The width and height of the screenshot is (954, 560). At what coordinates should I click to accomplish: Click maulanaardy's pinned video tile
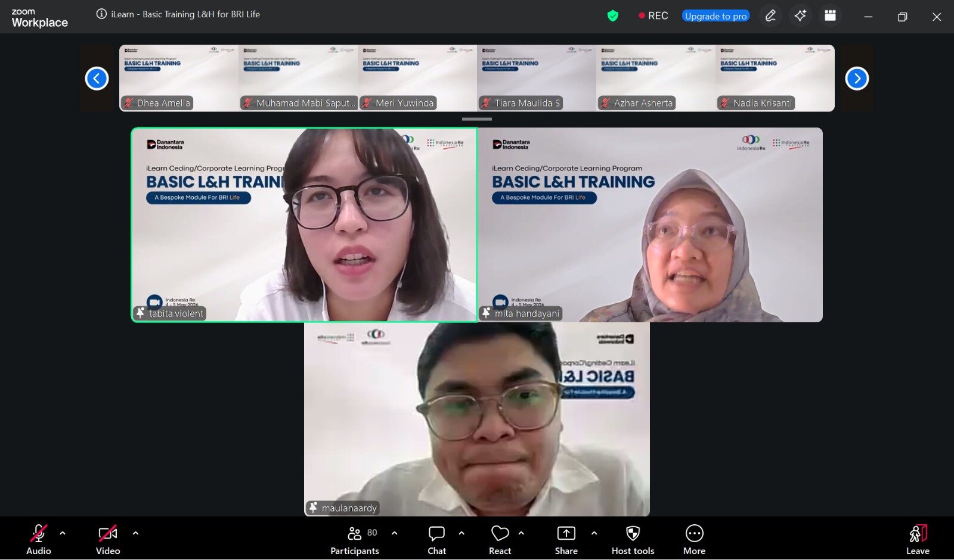click(477, 419)
